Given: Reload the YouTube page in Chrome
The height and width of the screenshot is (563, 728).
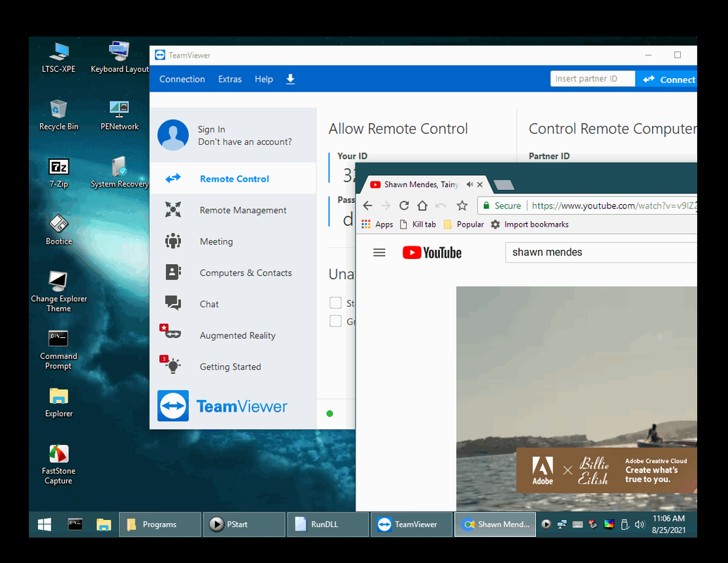Looking at the screenshot, I should pos(404,205).
